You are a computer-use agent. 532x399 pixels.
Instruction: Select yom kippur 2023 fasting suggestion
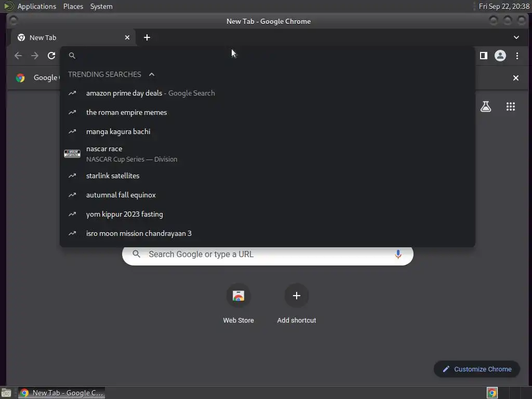click(268, 215)
